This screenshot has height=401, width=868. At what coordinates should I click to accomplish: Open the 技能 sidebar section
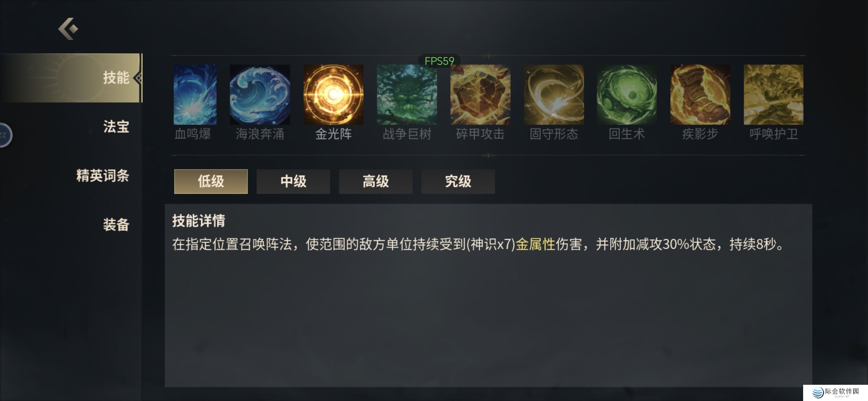pos(71,78)
